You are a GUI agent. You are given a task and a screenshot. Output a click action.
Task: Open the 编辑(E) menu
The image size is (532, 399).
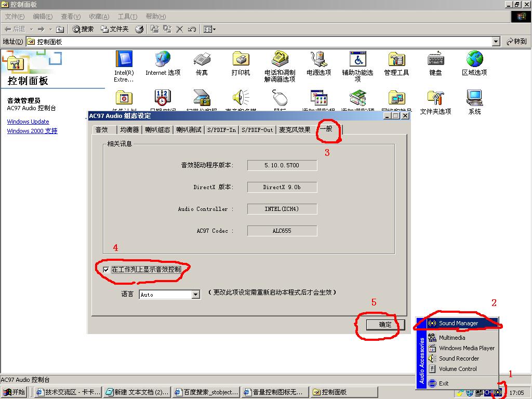pyautogui.click(x=43, y=17)
